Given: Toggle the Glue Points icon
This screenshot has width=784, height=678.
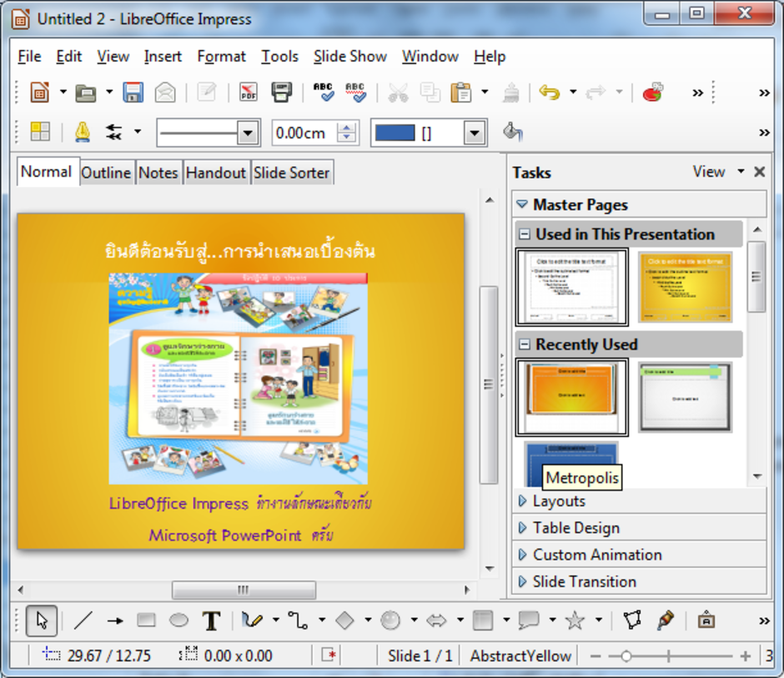Looking at the screenshot, I should [x=666, y=620].
